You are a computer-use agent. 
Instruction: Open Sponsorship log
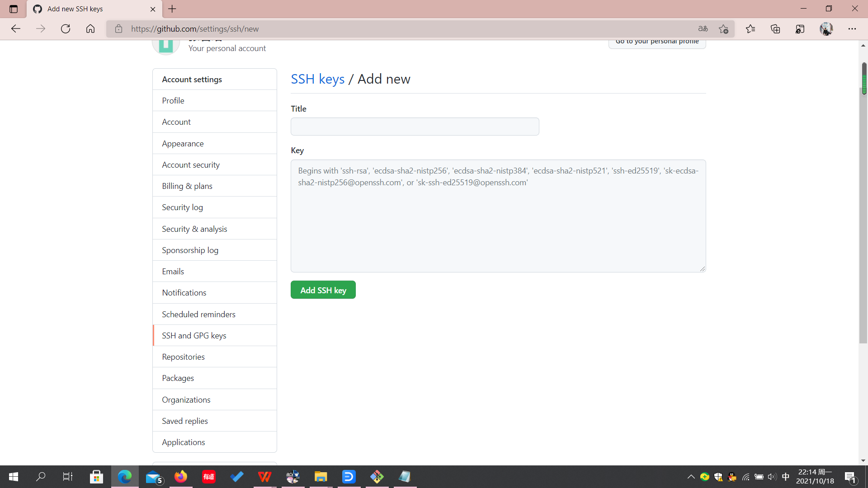(215, 250)
